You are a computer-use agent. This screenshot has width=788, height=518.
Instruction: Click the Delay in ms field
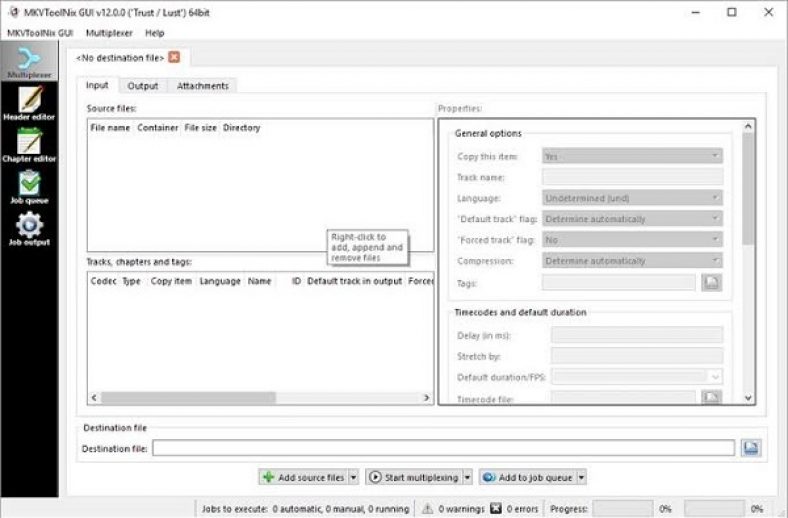[x=637, y=335]
